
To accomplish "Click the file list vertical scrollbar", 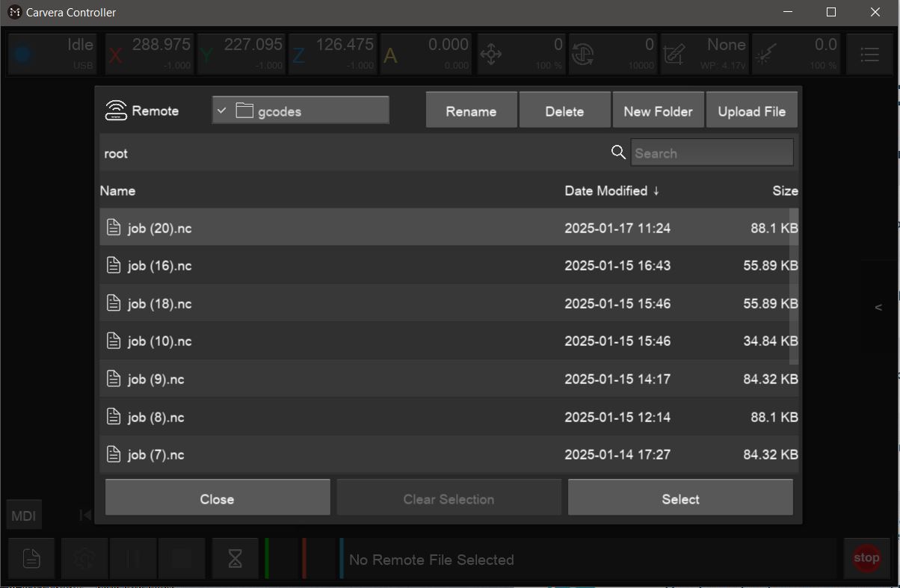I will [x=795, y=287].
